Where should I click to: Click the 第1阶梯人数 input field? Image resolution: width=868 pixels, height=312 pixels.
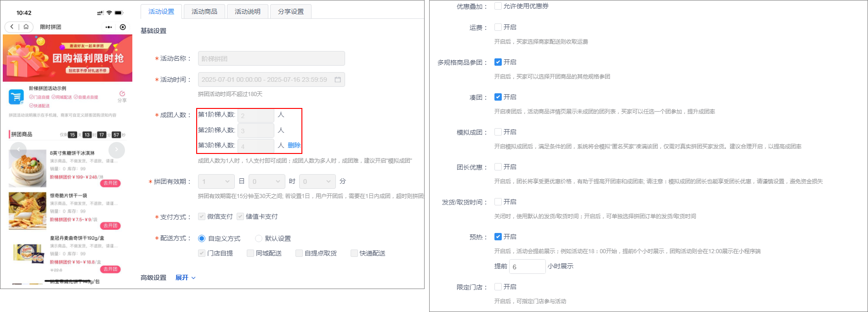[x=256, y=115]
